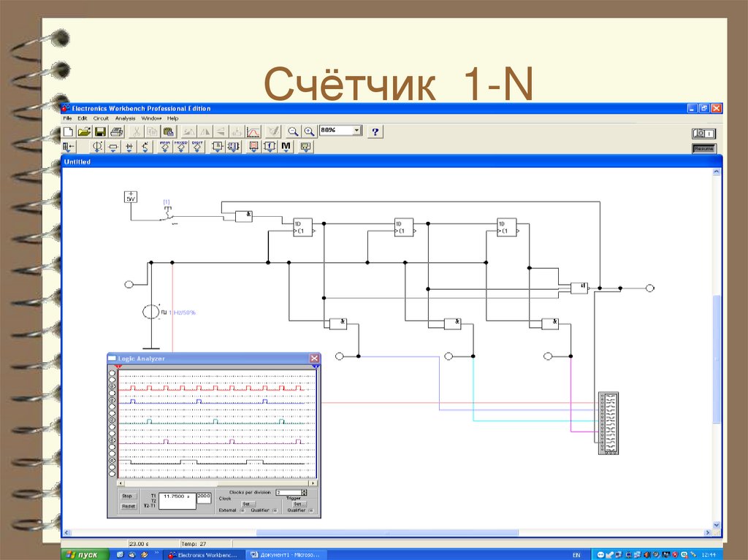Viewport: 748px width, 560px height.
Task: Click the New file icon
Action: 68,131
